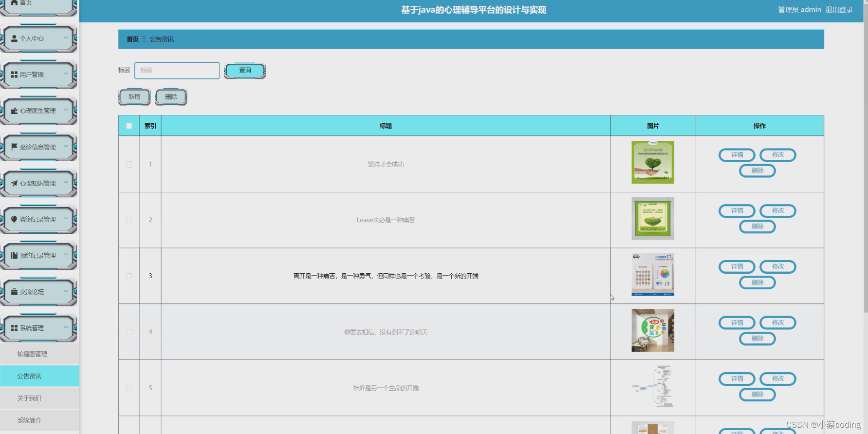Image resolution: width=868 pixels, height=434 pixels.
Task: Click title text 坚持才会成功
Action: pyautogui.click(x=386, y=164)
